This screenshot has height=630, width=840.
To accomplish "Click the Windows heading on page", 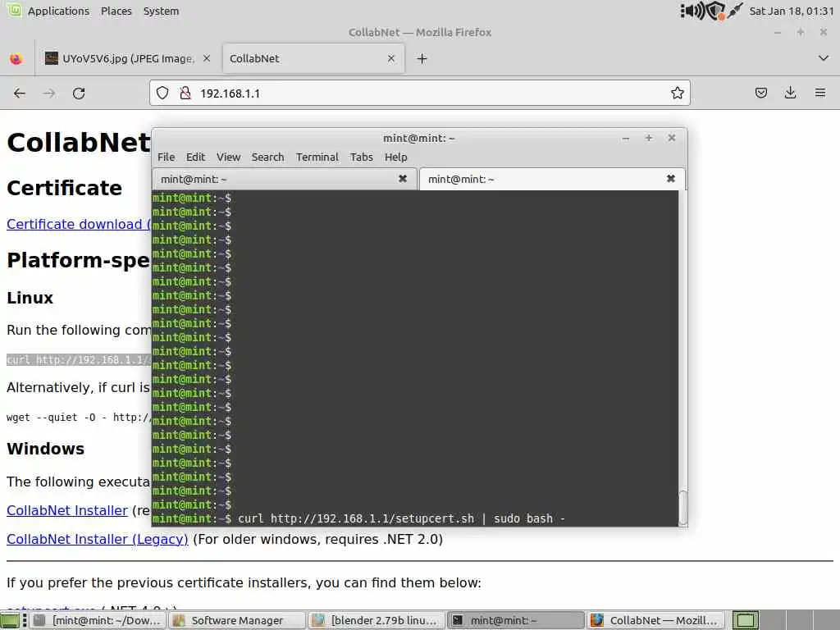I will click(x=46, y=449).
